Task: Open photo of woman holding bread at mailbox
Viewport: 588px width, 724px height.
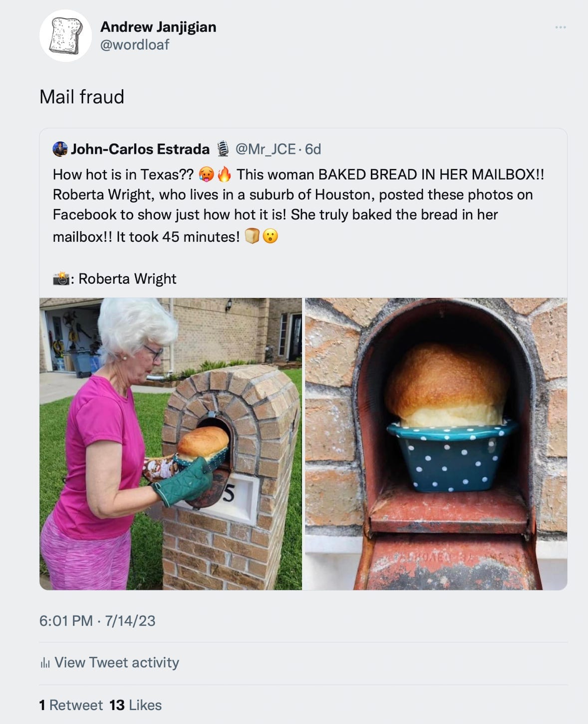Action: [x=171, y=444]
